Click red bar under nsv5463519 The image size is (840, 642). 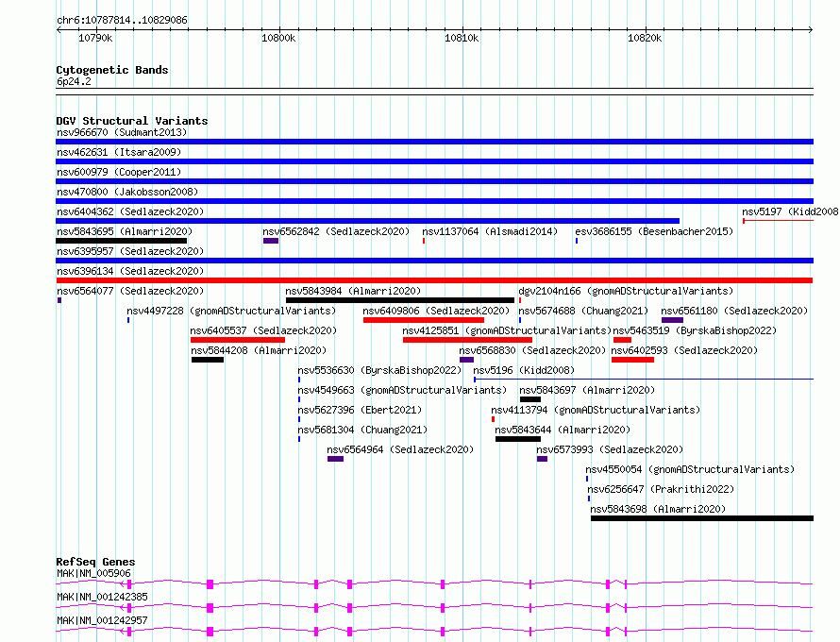(623, 340)
